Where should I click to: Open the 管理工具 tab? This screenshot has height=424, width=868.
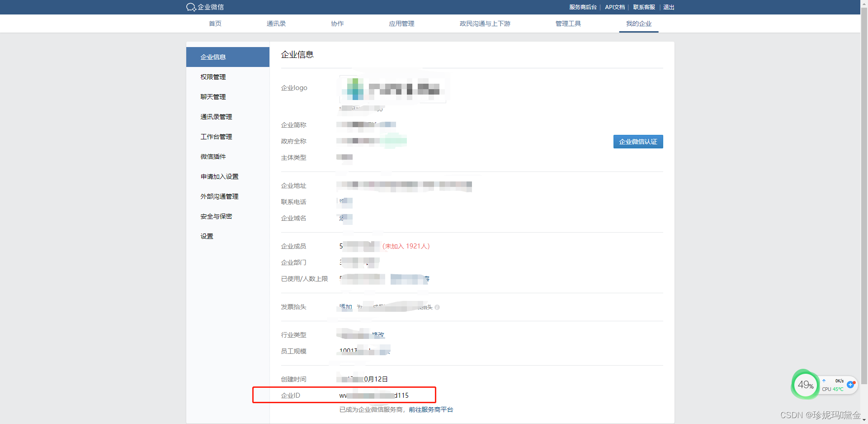click(x=568, y=24)
